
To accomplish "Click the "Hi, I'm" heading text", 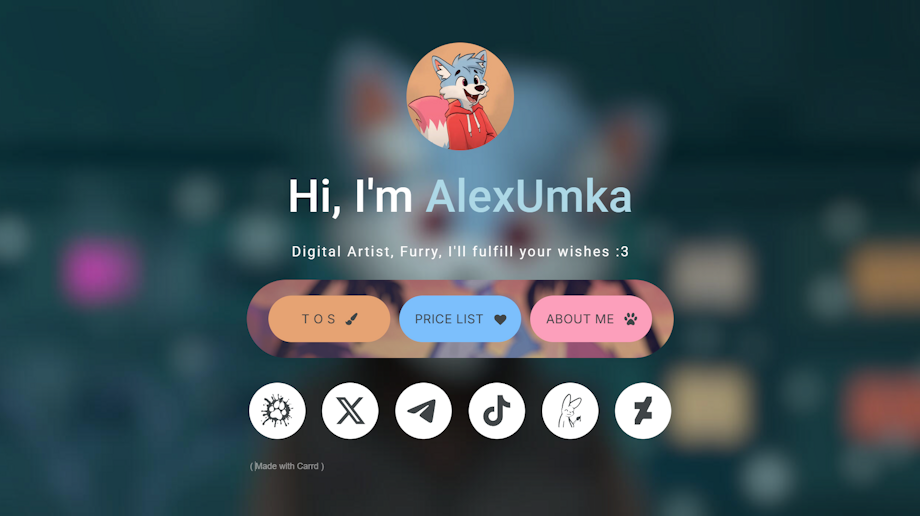I will point(350,196).
